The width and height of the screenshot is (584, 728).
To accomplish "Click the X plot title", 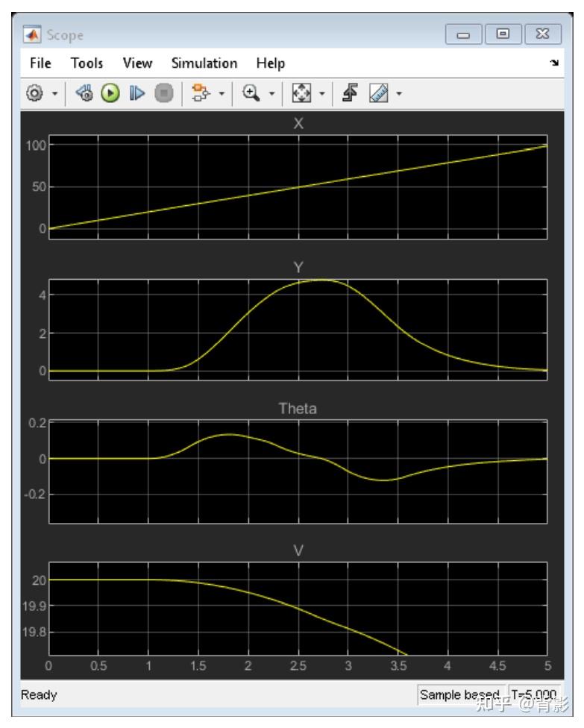I will coord(298,124).
